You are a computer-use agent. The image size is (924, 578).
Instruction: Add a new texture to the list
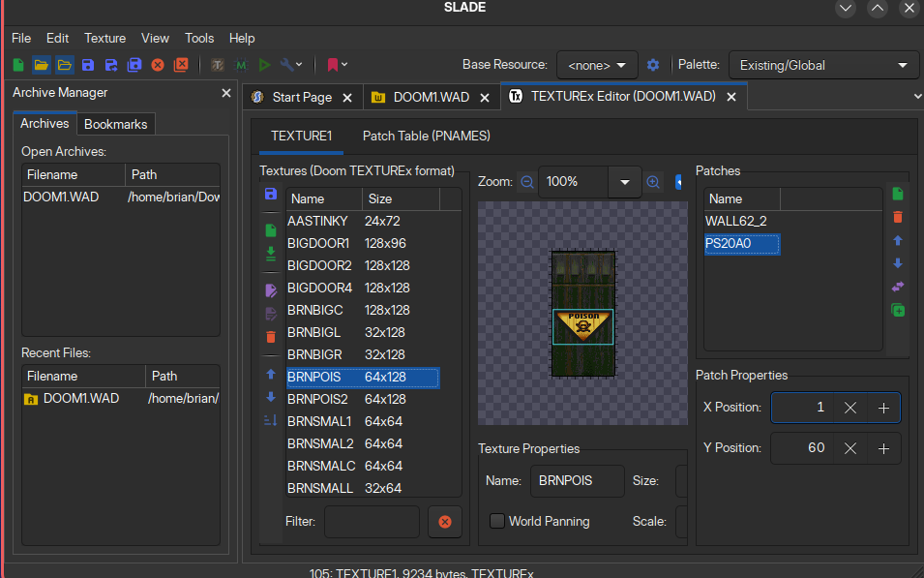[x=271, y=230]
